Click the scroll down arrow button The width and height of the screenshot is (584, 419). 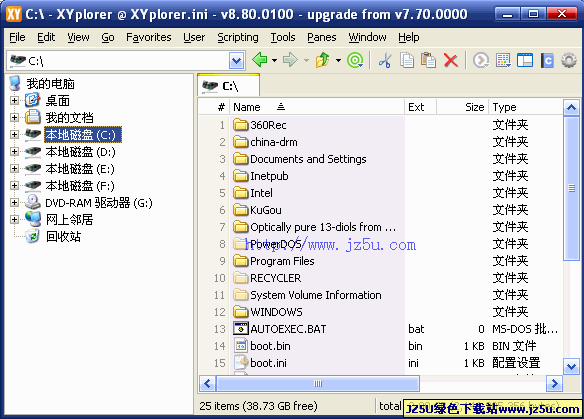pyautogui.click(x=571, y=366)
